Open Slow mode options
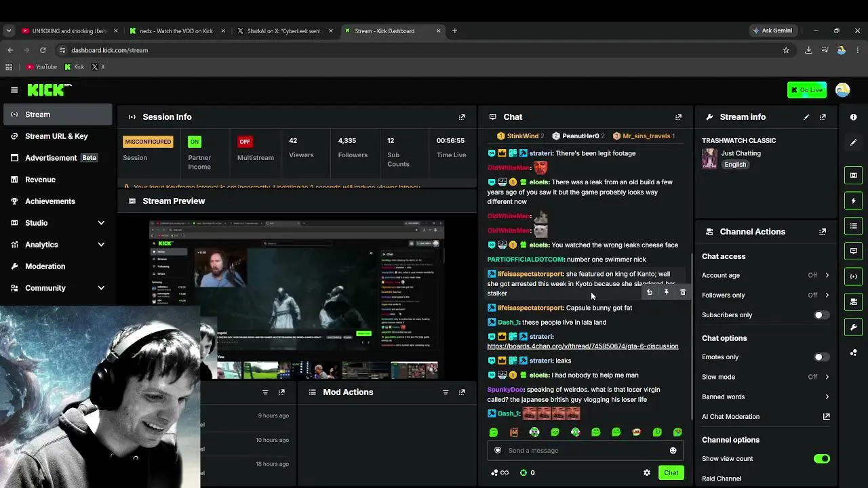868x488 pixels. pos(766,377)
